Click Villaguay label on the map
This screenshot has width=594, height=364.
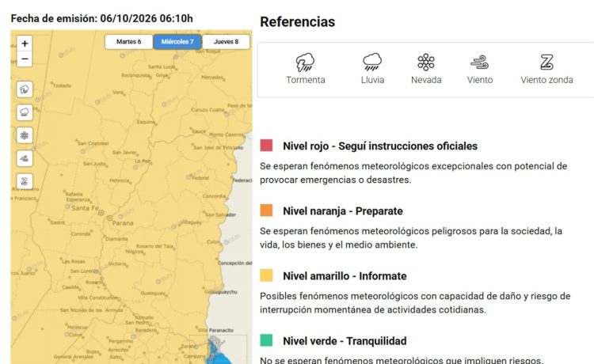click(x=191, y=222)
